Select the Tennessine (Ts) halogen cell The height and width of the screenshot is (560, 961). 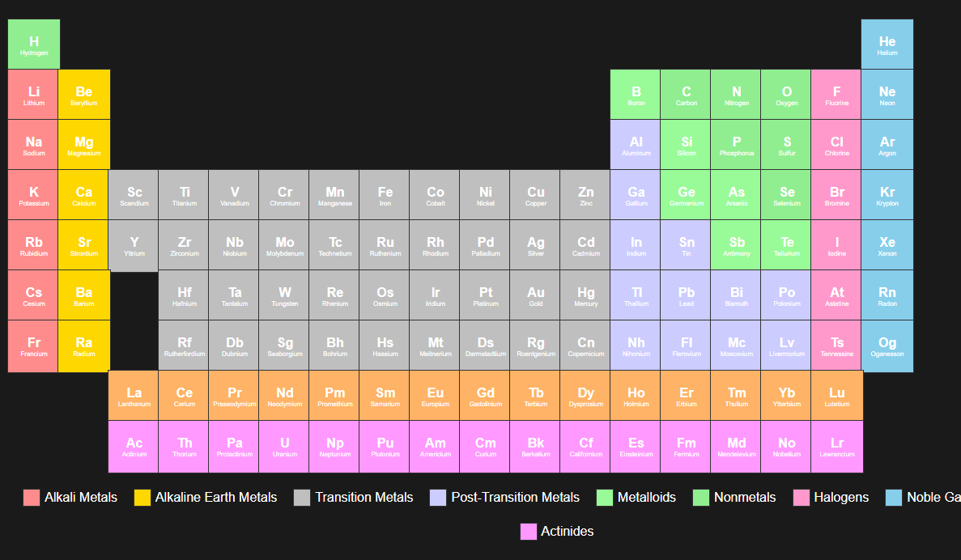[836, 346]
